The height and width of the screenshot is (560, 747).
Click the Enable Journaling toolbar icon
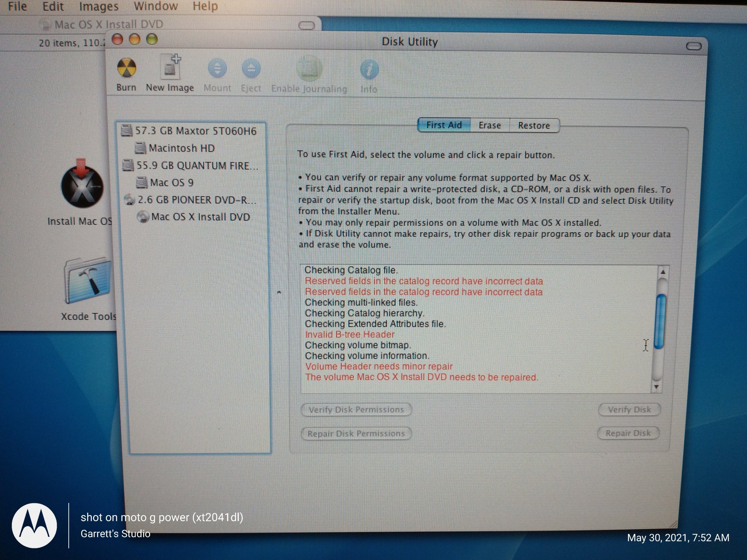309,69
